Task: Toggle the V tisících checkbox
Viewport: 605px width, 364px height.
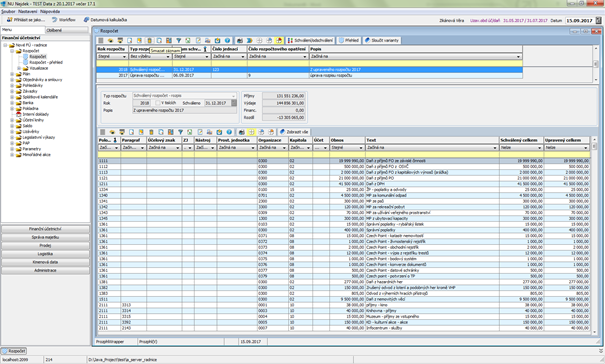Action: 157,103
